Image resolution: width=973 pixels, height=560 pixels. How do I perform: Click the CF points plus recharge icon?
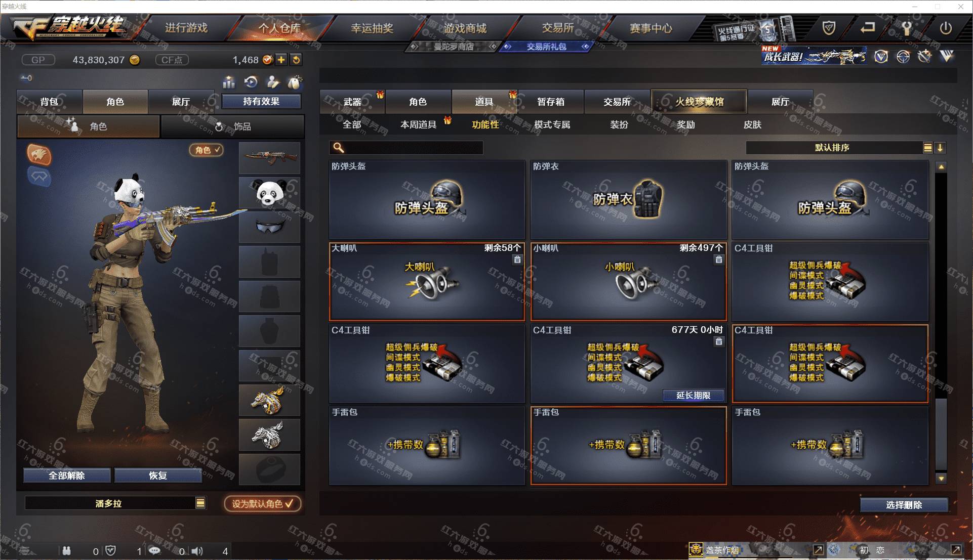pos(281,60)
